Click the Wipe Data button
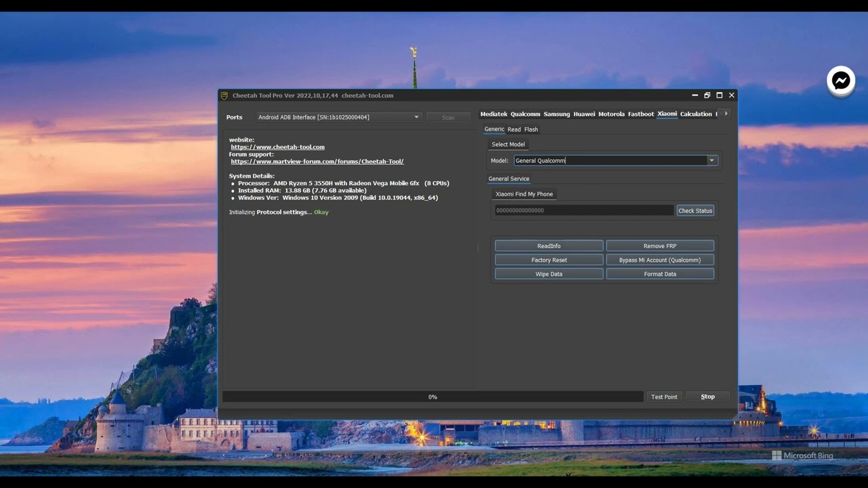 [x=549, y=274]
